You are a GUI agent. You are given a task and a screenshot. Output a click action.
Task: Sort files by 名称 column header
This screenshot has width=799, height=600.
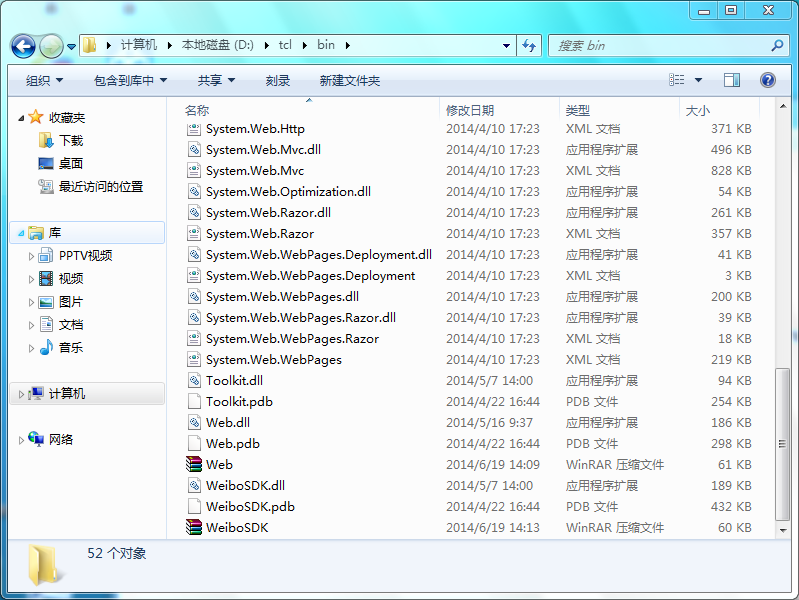(197, 111)
